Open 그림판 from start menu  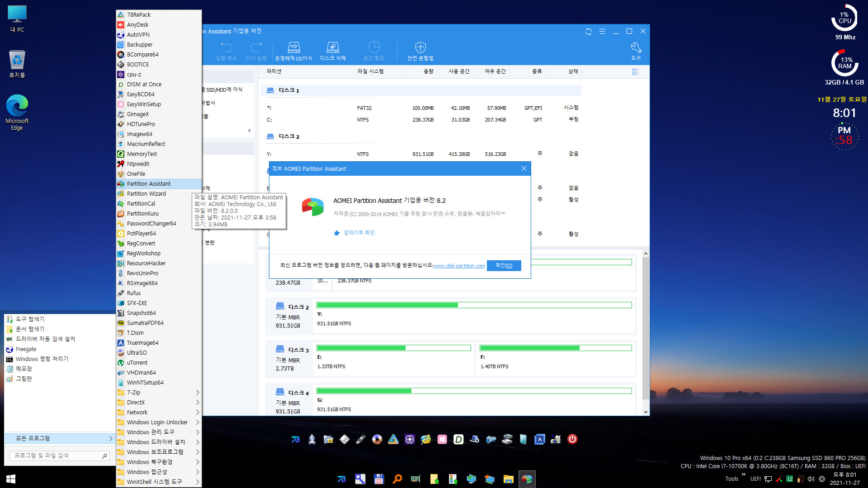click(60, 379)
